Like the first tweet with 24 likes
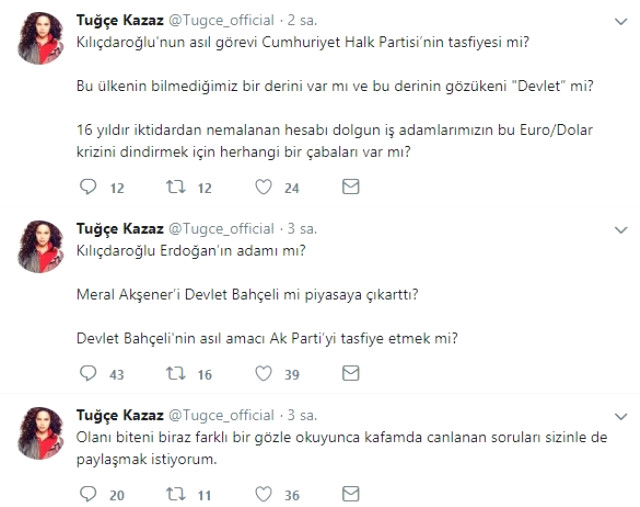Image resolution: width=640 pixels, height=507 pixels. tap(265, 187)
